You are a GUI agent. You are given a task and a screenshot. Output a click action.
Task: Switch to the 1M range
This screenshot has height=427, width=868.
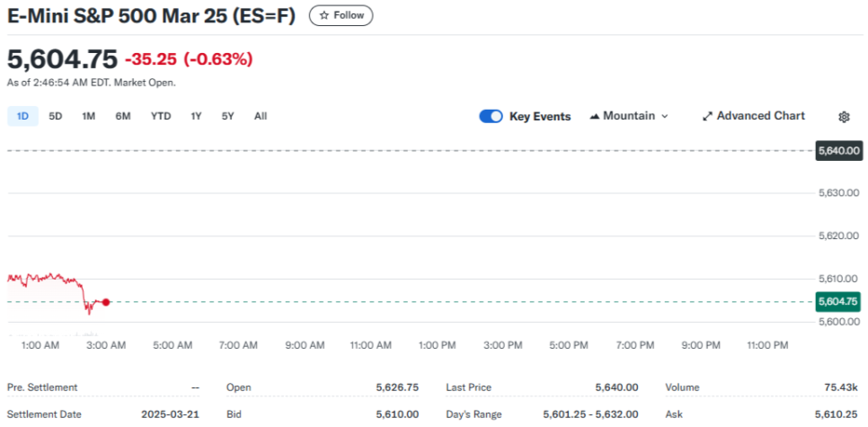pyautogui.click(x=89, y=116)
